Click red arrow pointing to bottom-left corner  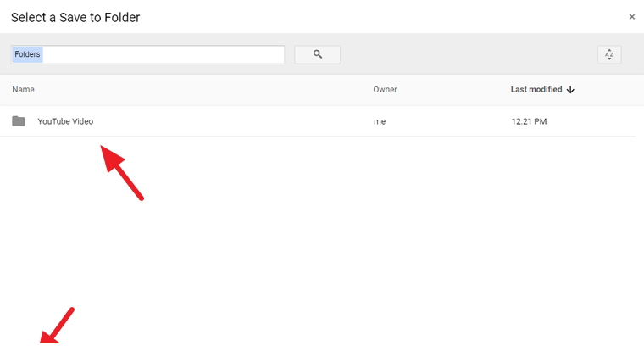(x=58, y=326)
